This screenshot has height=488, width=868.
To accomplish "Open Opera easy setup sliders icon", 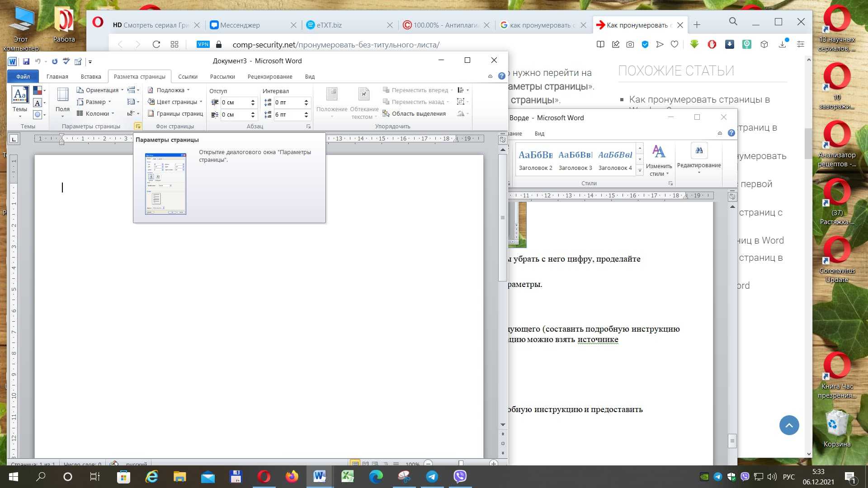I will pyautogui.click(x=801, y=44).
